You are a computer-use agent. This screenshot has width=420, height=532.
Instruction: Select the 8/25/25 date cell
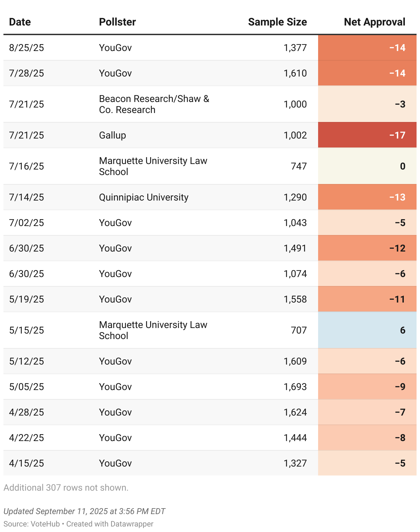[x=27, y=48]
